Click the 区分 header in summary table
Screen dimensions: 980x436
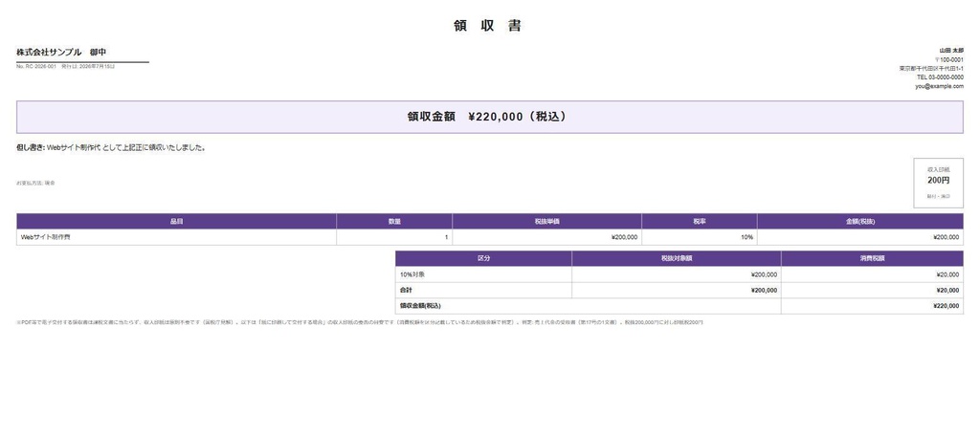(x=483, y=258)
